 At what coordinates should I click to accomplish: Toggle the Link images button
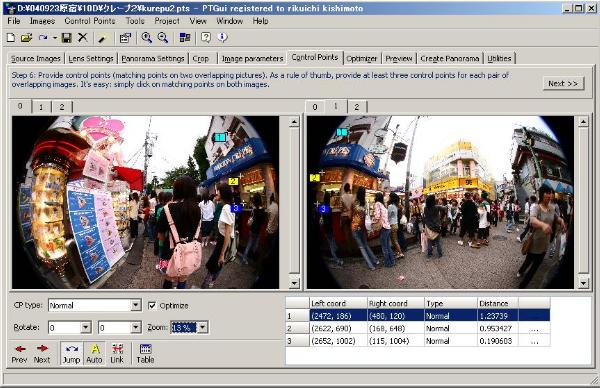pos(117,354)
